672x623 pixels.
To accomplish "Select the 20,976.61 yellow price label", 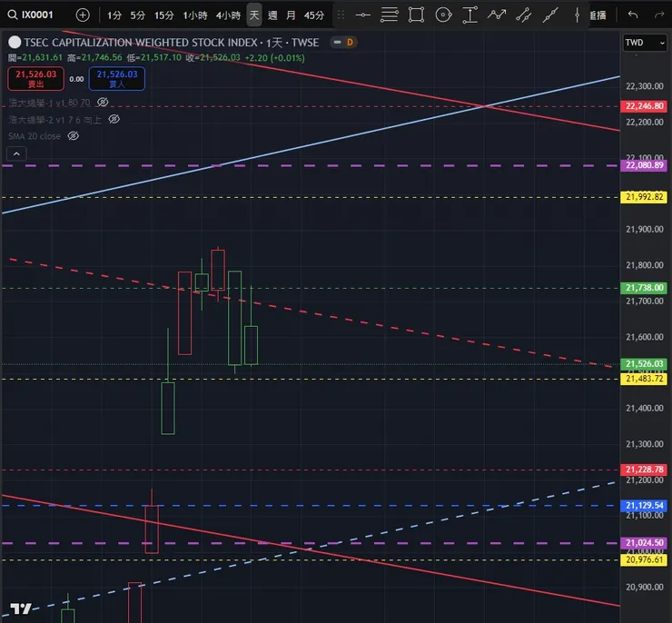I will [644, 560].
